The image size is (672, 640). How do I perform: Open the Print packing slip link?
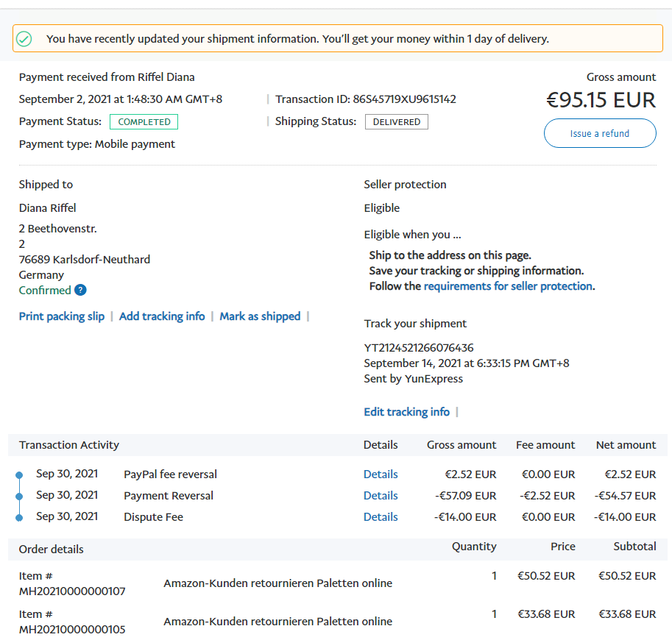click(x=62, y=316)
